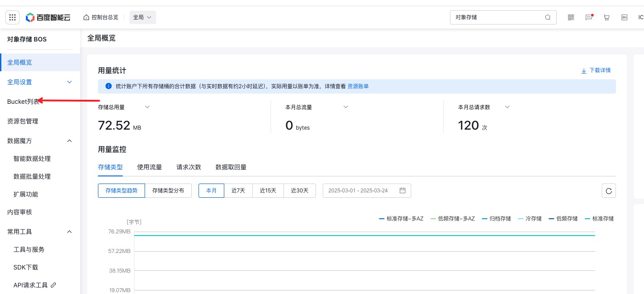Open the messages notification icon

pos(589,17)
